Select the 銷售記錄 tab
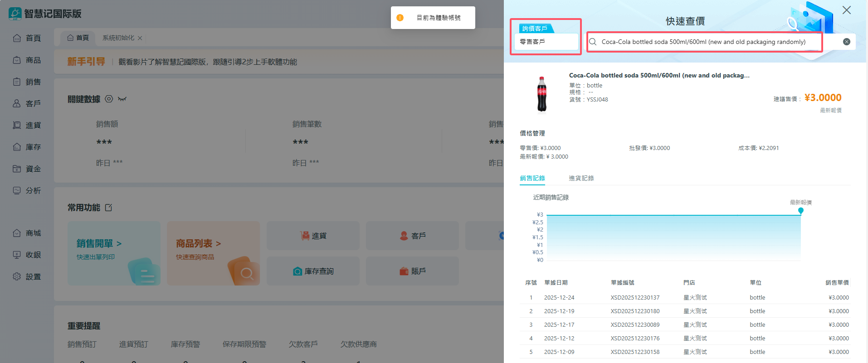The image size is (868, 363). [532, 178]
